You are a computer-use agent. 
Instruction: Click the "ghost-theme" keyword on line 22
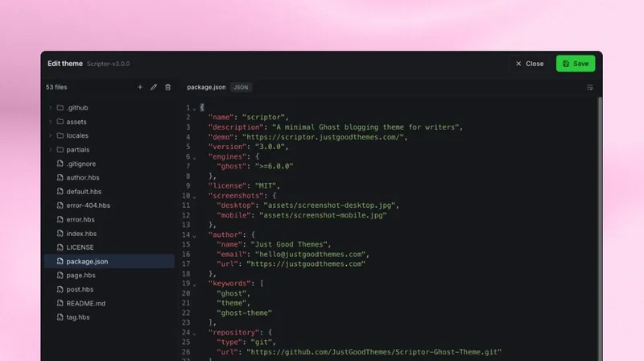pyautogui.click(x=245, y=313)
